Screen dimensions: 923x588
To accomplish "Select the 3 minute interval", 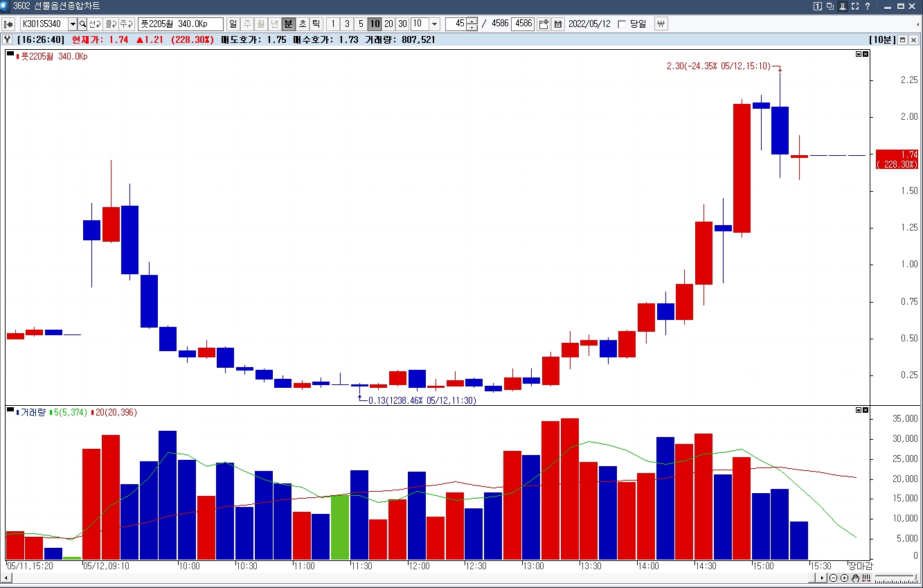I will pyautogui.click(x=347, y=24).
